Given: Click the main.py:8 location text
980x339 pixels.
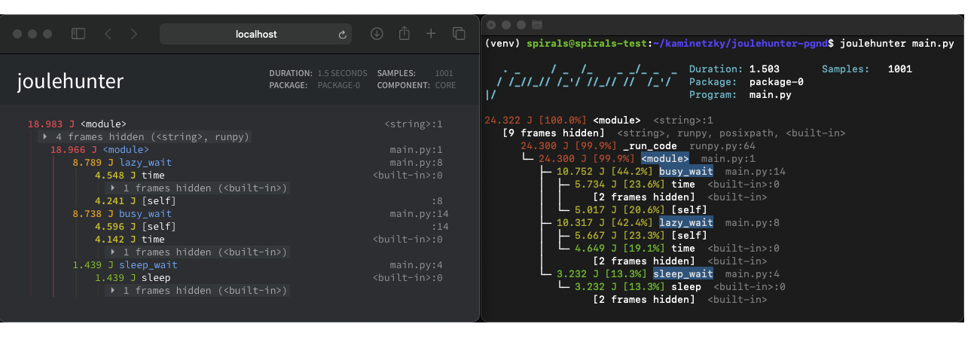Looking at the screenshot, I should [x=417, y=163].
